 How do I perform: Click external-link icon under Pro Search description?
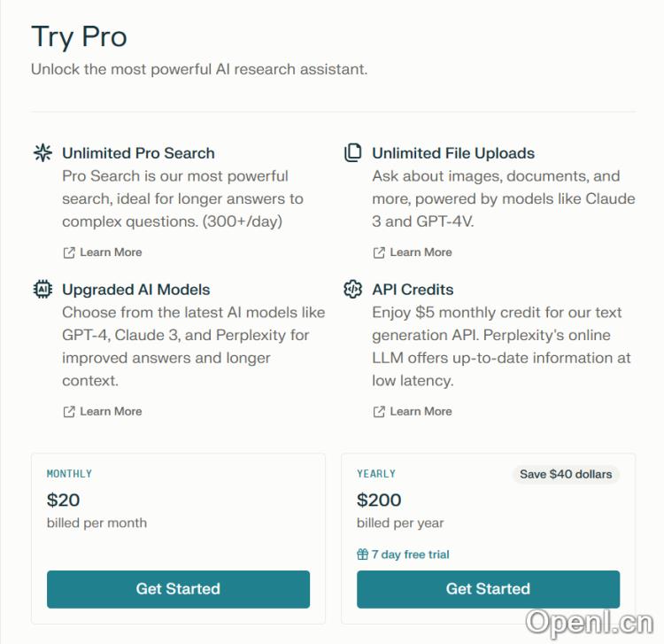tap(69, 252)
